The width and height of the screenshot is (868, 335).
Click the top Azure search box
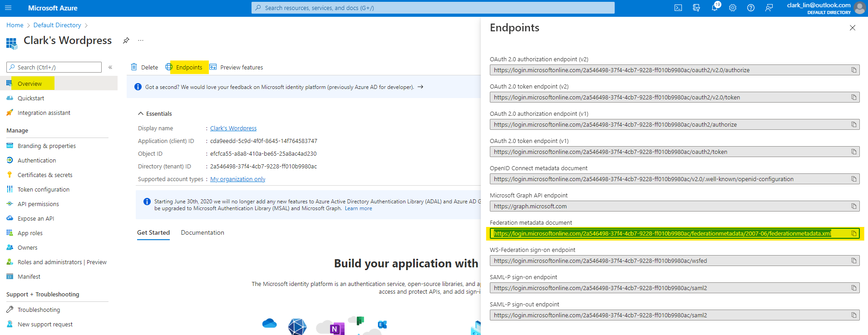pos(433,8)
